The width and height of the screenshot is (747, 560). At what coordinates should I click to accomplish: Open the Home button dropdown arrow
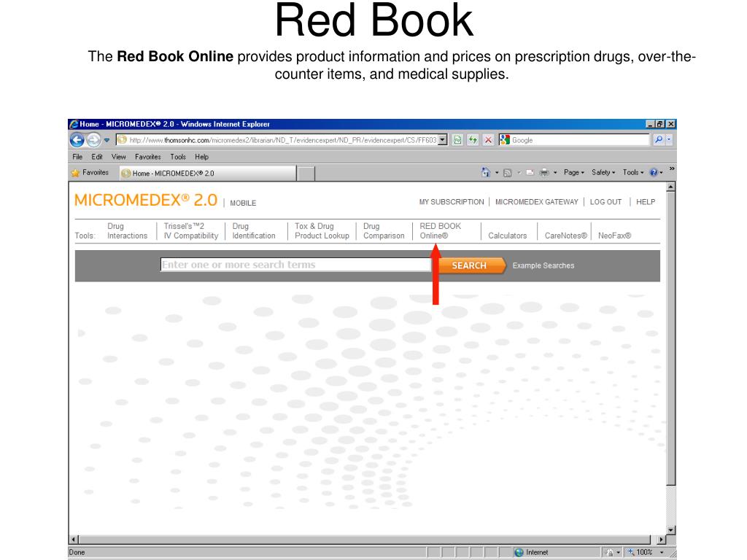point(497,172)
